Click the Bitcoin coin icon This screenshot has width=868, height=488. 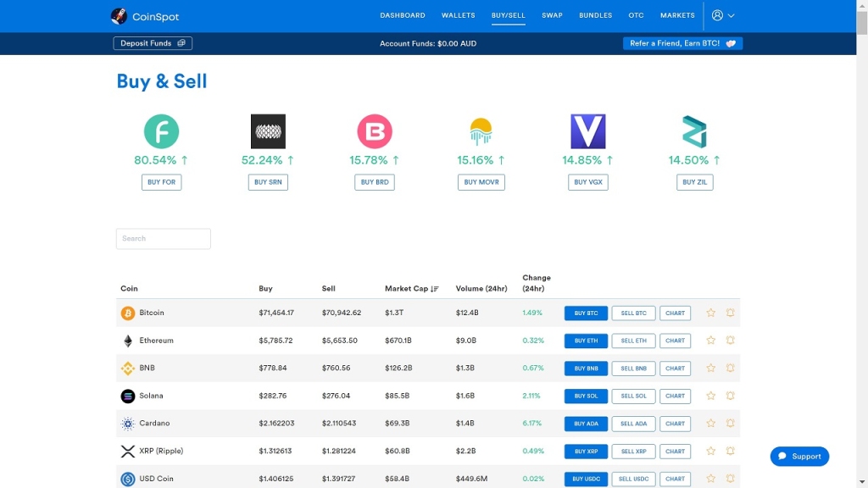point(128,313)
